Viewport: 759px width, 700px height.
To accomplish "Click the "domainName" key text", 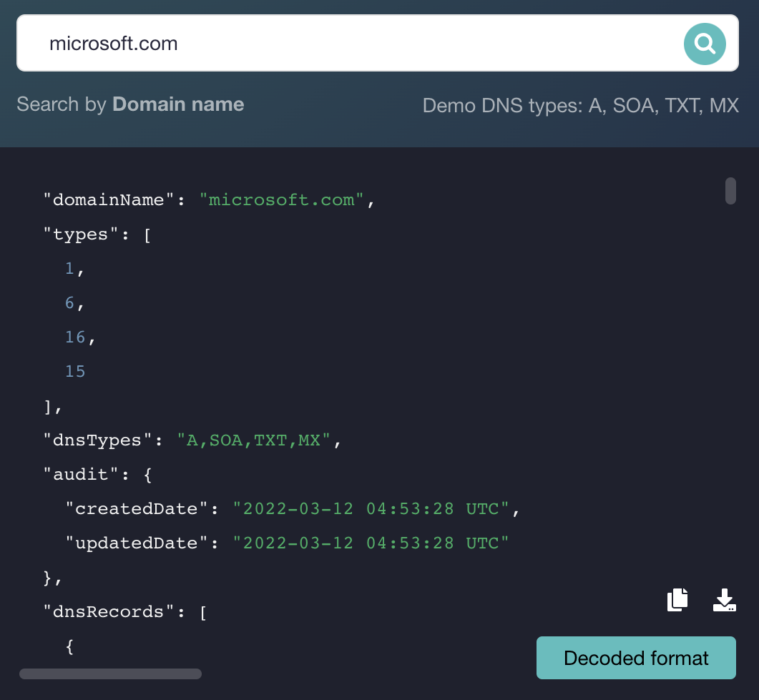I will [x=109, y=199].
